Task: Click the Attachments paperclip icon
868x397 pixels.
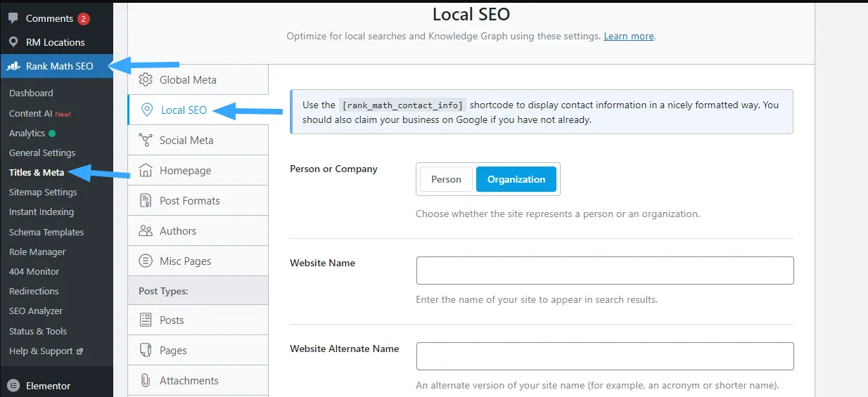Action: click(x=146, y=380)
